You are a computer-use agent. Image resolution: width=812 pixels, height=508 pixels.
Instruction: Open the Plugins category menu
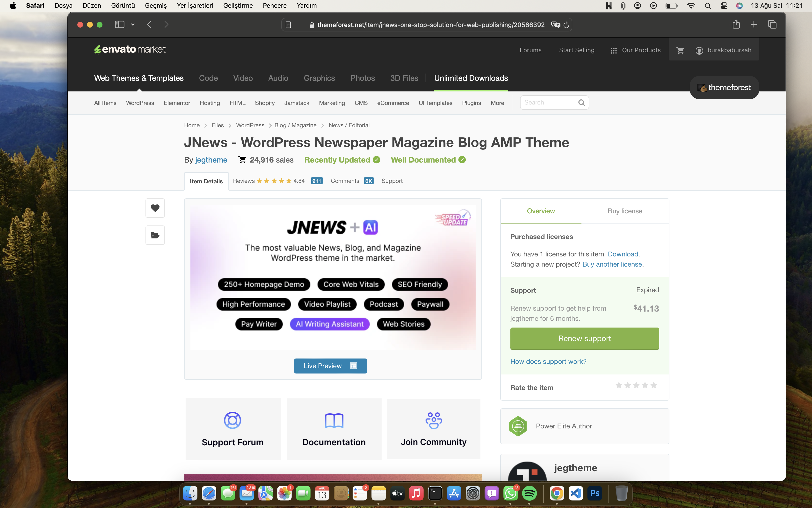point(471,103)
